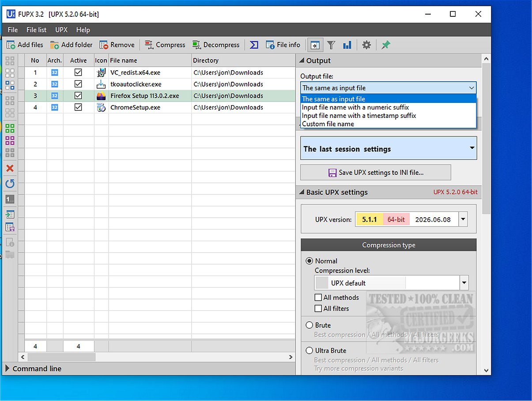Open the File menu
The height and width of the screenshot is (401, 532).
click(x=13, y=30)
